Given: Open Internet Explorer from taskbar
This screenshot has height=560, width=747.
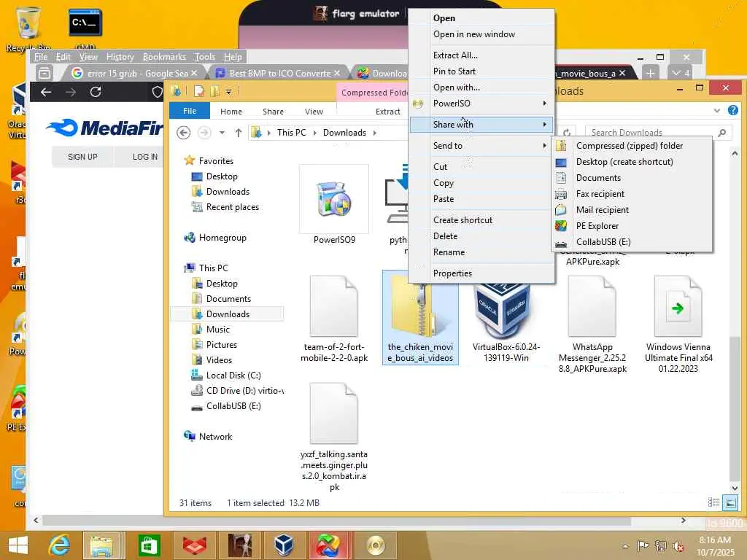Looking at the screenshot, I should pyautogui.click(x=60, y=545).
